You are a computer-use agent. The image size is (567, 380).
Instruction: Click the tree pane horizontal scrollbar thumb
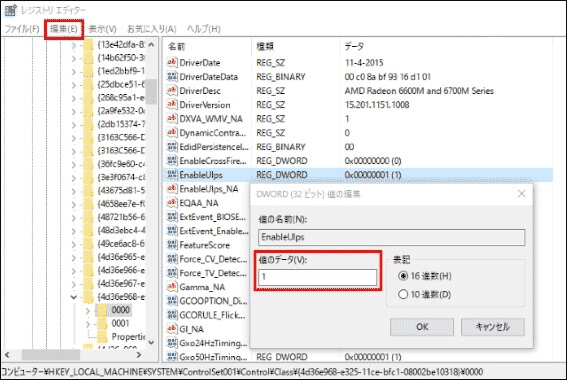(51, 355)
